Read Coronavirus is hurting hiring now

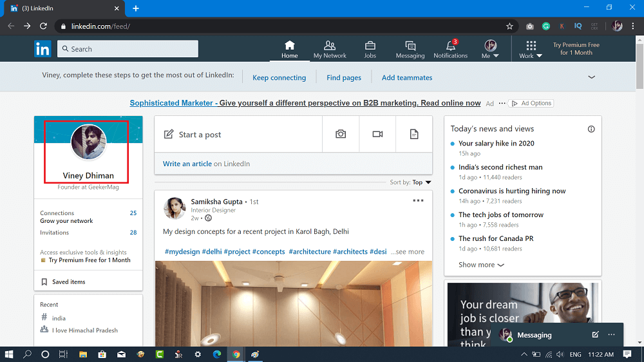coord(512,191)
